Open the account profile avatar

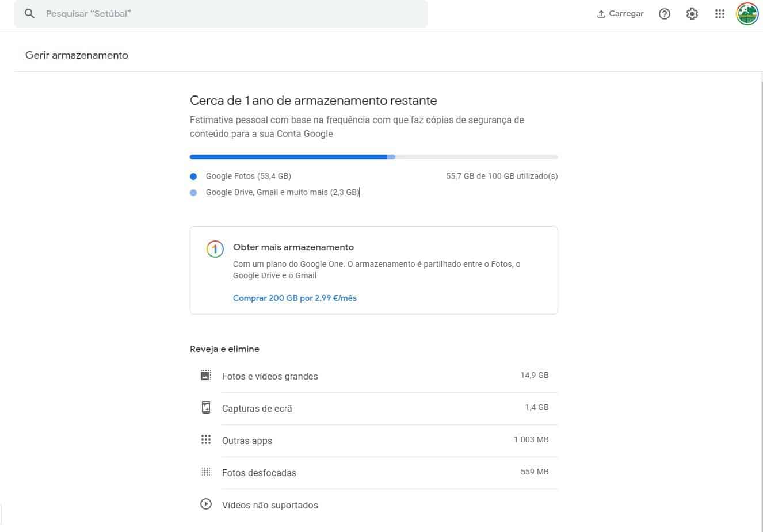coord(747,14)
